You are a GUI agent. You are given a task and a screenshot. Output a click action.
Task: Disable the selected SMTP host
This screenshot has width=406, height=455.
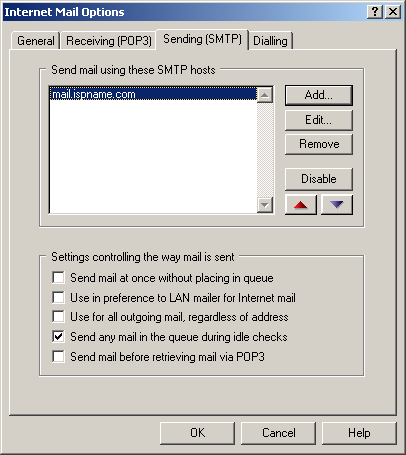click(x=319, y=179)
